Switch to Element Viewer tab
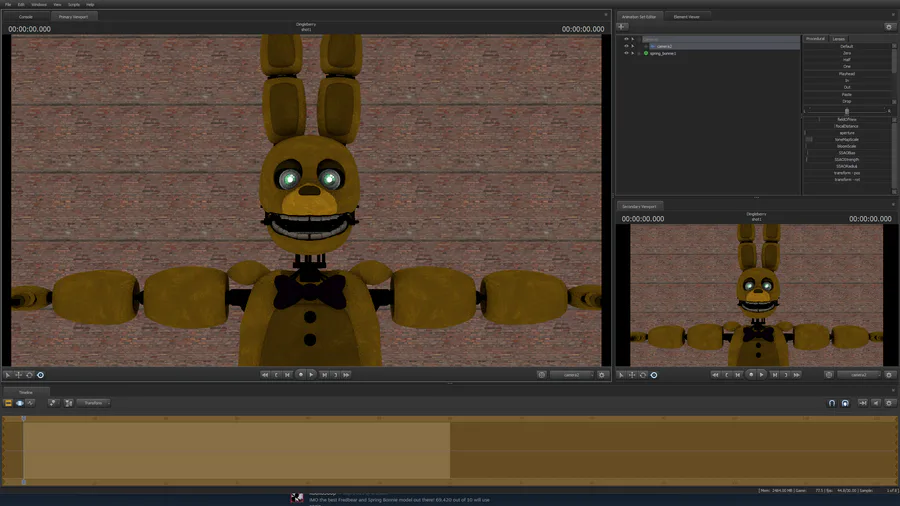The image size is (900, 506). point(686,17)
